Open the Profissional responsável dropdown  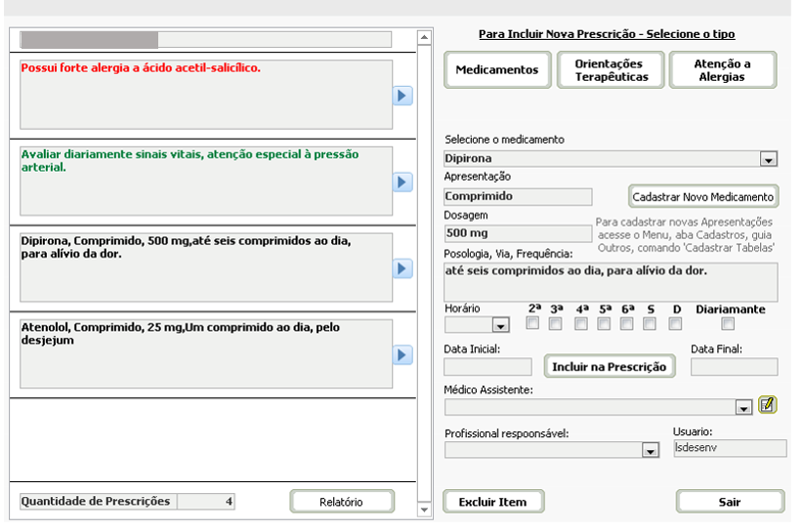click(649, 450)
